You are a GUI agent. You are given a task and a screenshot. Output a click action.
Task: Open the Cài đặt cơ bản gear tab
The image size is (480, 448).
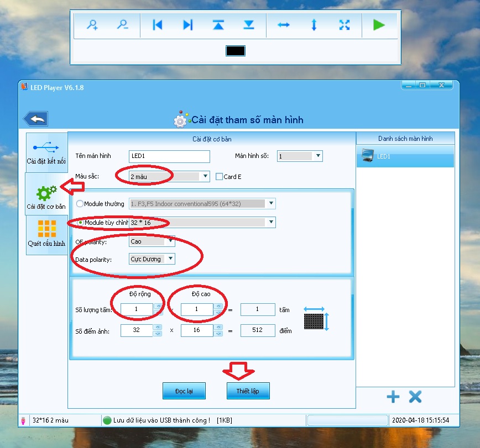coord(46,194)
